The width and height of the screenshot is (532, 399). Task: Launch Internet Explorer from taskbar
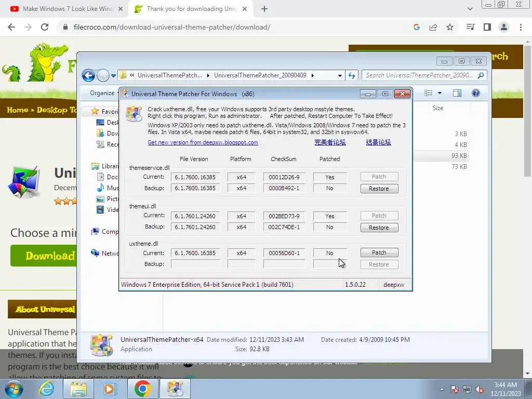[x=46, y=389]
